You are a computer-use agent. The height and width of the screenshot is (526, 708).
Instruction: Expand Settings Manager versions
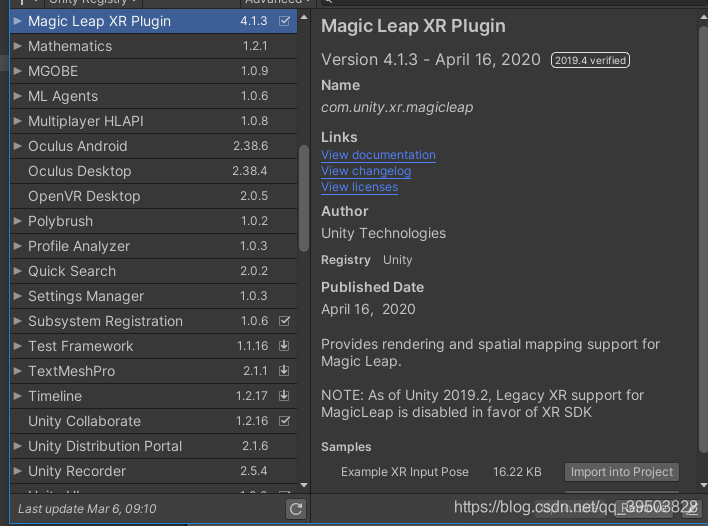pos(18,296)
